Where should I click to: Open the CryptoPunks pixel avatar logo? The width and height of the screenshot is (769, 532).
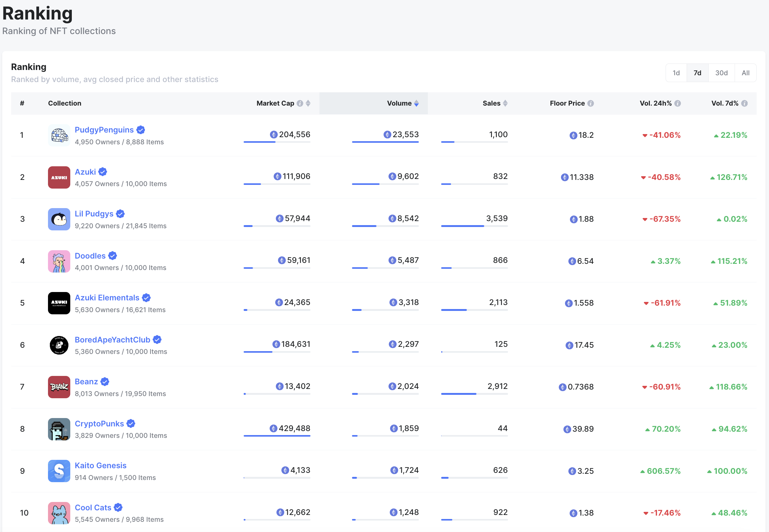point(59,429)
